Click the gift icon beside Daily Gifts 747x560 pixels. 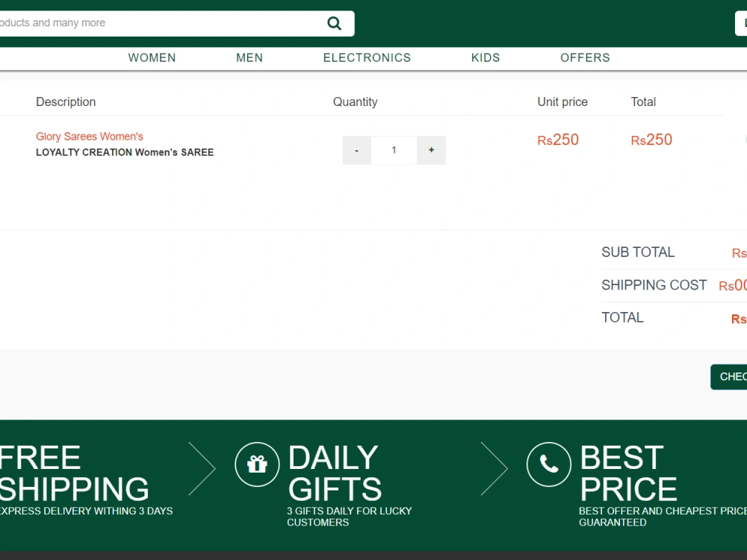pyautogui.click(x=257, y=464)
